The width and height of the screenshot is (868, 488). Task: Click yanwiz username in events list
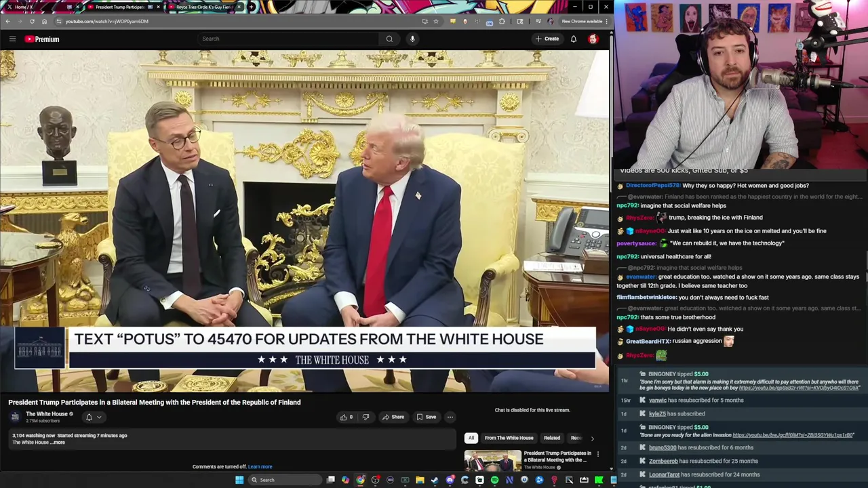coord(657,401)
